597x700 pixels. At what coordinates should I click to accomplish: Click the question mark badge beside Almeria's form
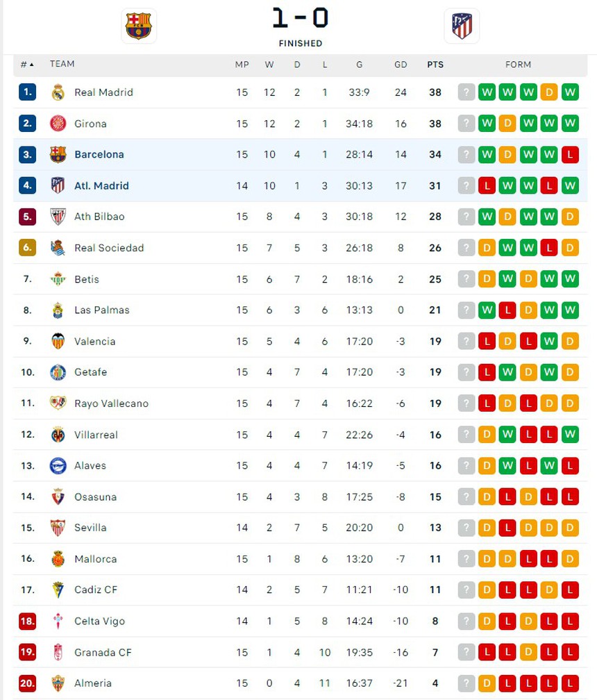pyautogui.click(x=466, y=683)
